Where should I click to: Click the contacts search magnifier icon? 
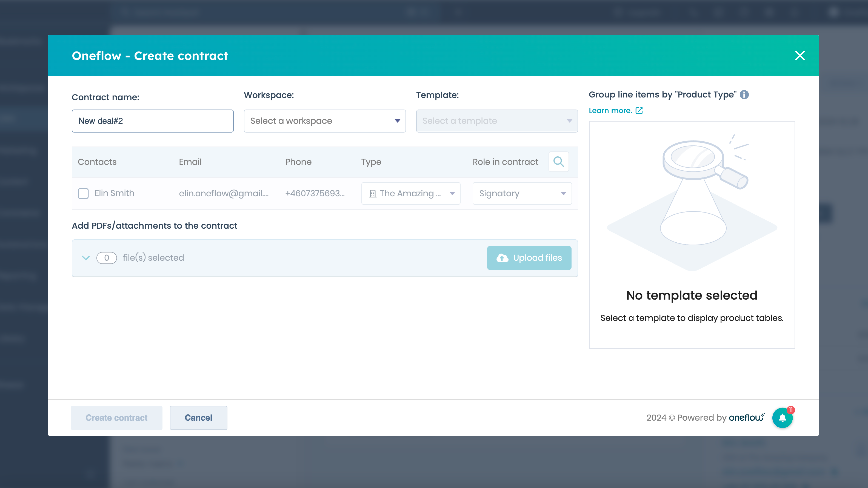(558, 162)
